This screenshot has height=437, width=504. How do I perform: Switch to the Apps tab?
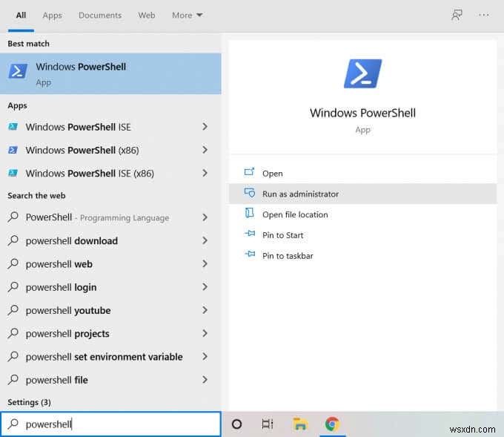click(52, 15)
